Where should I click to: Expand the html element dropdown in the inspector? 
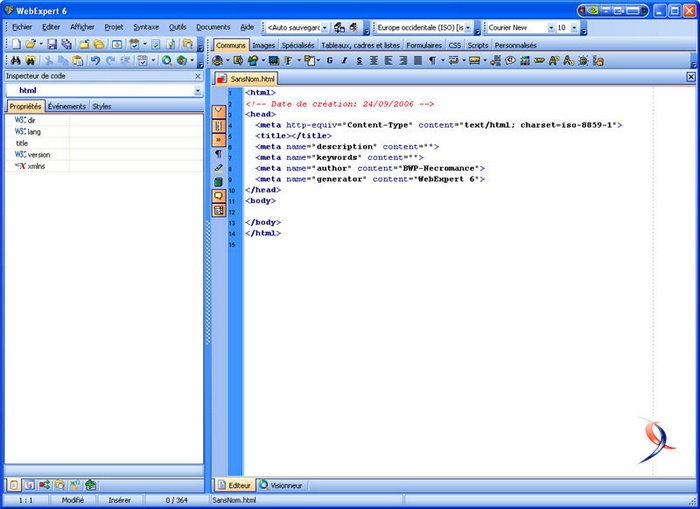[197, 91]
